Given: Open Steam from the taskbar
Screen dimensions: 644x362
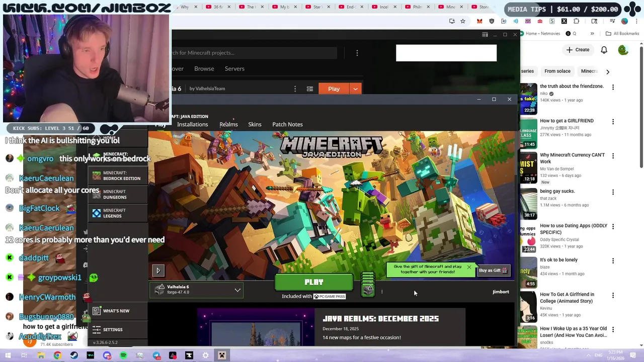Looking at the screenshot, I should tap(74, 355).
